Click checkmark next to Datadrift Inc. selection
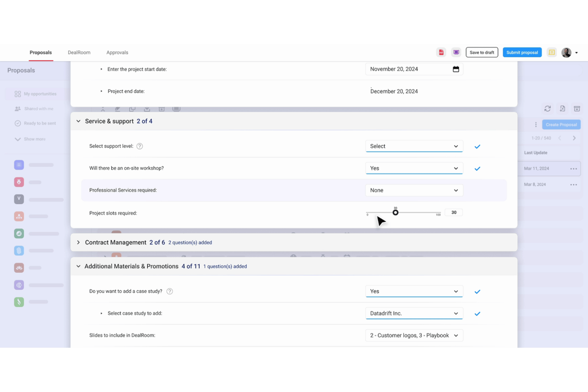 pyautogui.click(x=477, y=314)
